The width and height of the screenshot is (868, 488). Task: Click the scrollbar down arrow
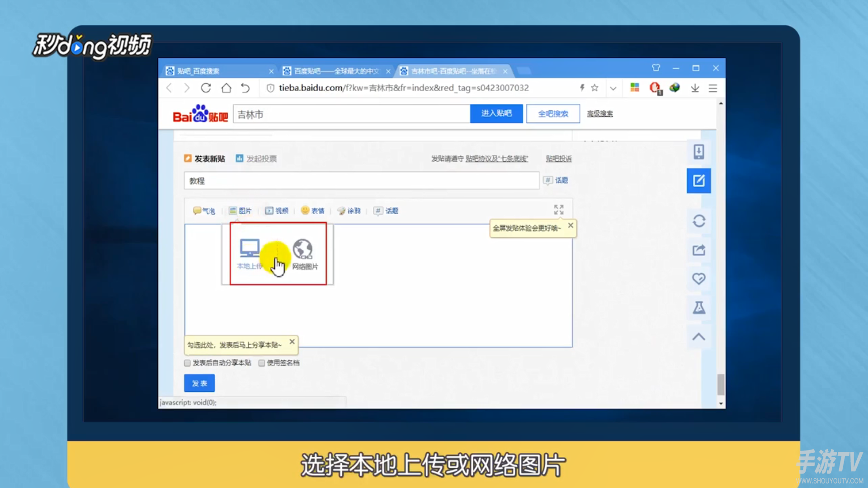(721, 404)
